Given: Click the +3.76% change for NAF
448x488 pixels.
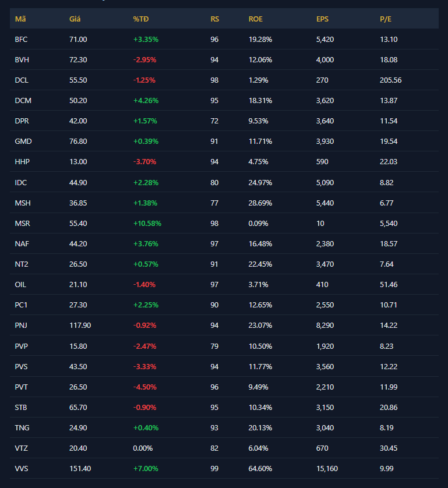Looking at the screenshot, I should pyautogui.click(x=146, y=244).
